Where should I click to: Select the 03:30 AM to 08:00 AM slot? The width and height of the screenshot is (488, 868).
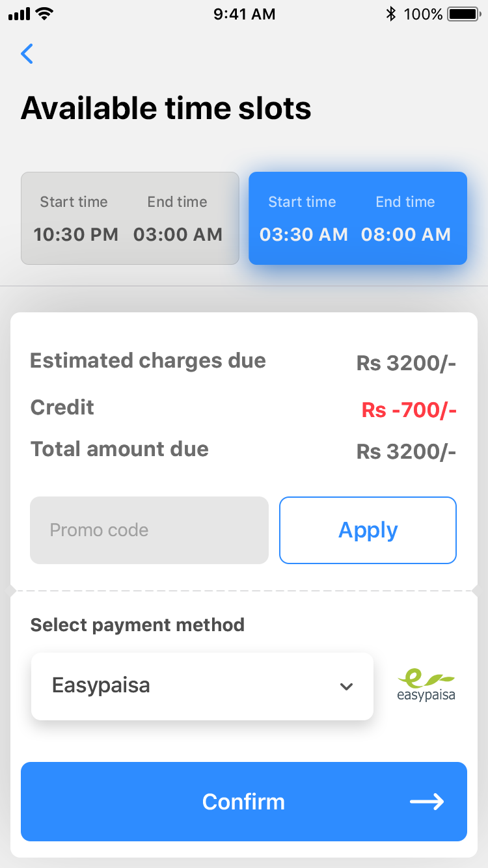tap(358, 219)
